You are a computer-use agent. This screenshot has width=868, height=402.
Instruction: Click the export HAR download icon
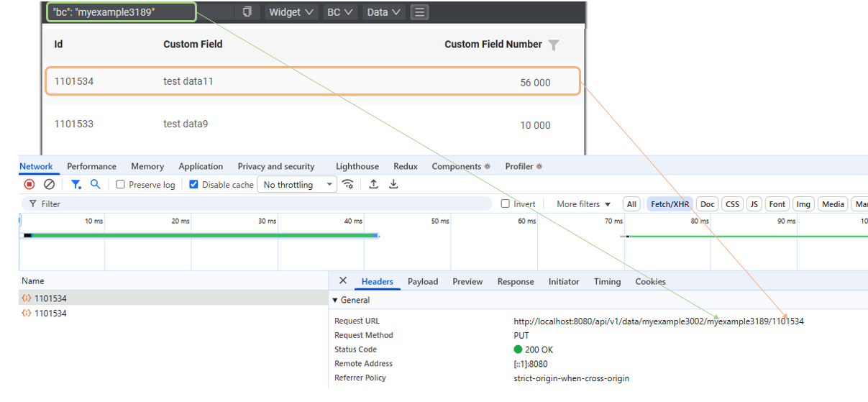[x=393, y=185]
